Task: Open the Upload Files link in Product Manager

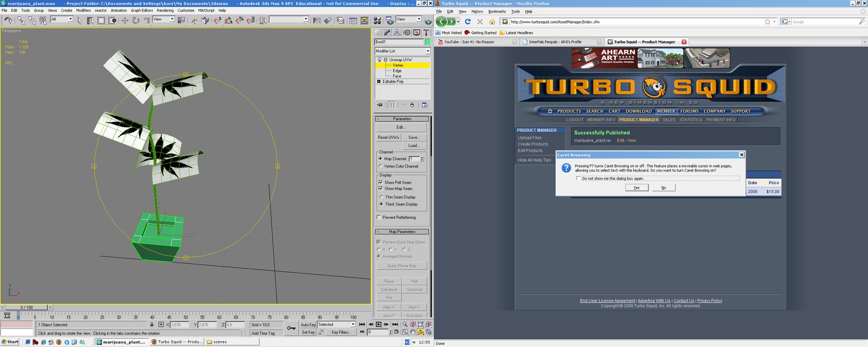Action: pyautogui.click(x=529, y=138)
